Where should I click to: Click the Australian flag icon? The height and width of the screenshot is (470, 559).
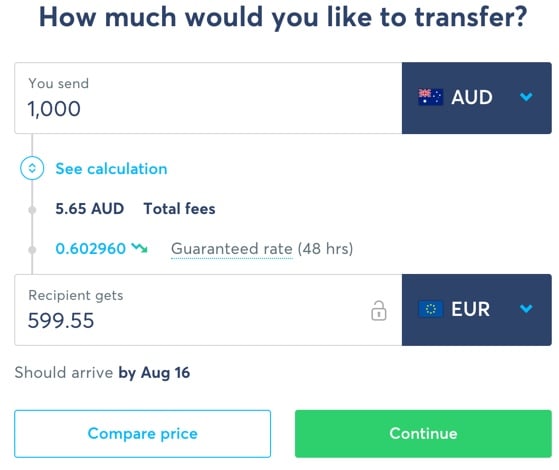430,97
